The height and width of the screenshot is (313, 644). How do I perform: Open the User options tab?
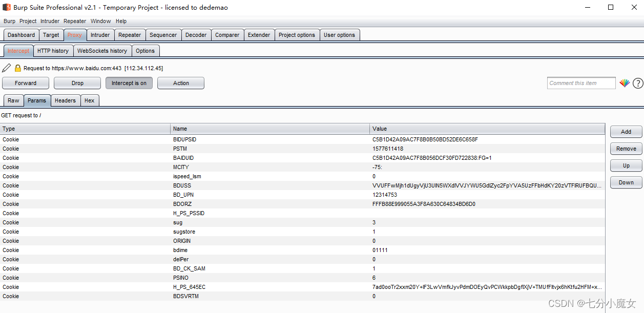click(x=339, y=35)
